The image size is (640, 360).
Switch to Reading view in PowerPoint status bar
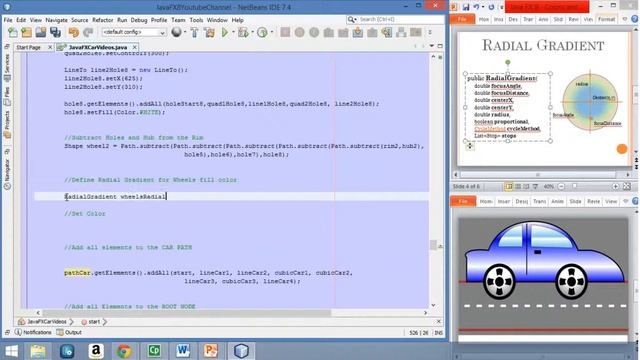(x=526, y=187)
